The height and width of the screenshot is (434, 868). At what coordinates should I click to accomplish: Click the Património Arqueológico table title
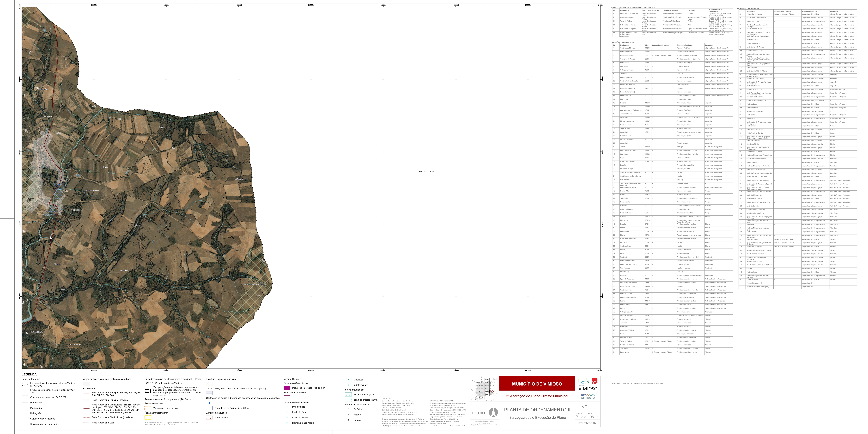point(623,42)
